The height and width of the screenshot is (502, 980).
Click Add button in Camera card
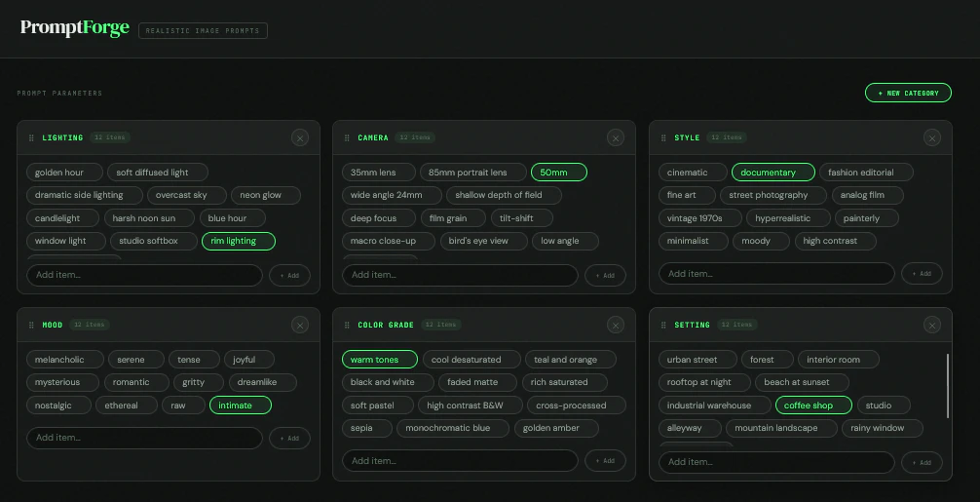pyautogui.click(x=605, y=276)
